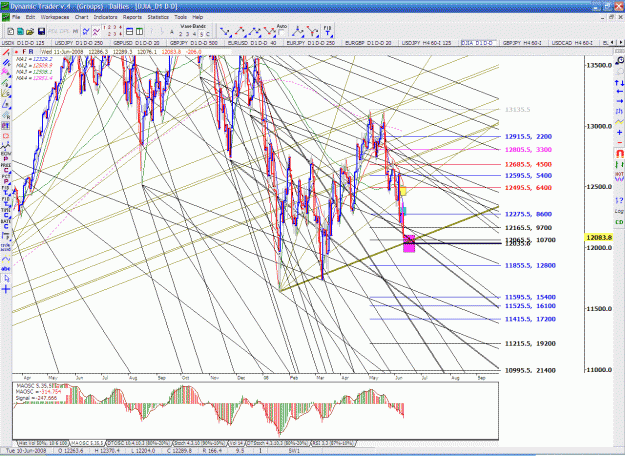This screenshot has width=625, height=456.
Task: Select the yellow fan lines tool
Action: (6, 93)
